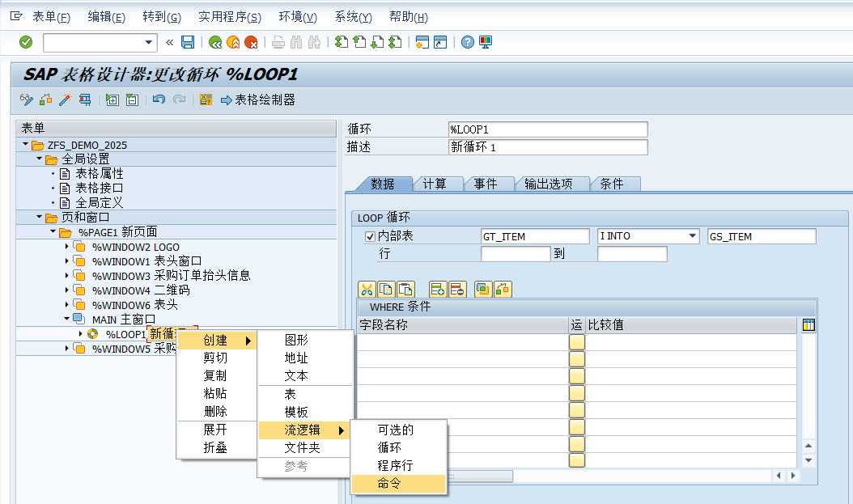
Task: Select 文本 in the 创建 submenu
Action: pos(304,375)
